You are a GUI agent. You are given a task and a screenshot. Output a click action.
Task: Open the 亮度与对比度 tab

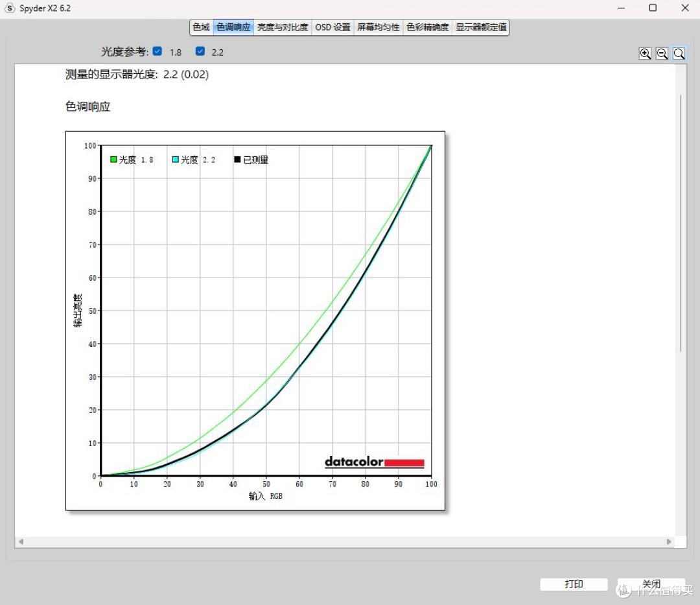click(x=283, y=27)
